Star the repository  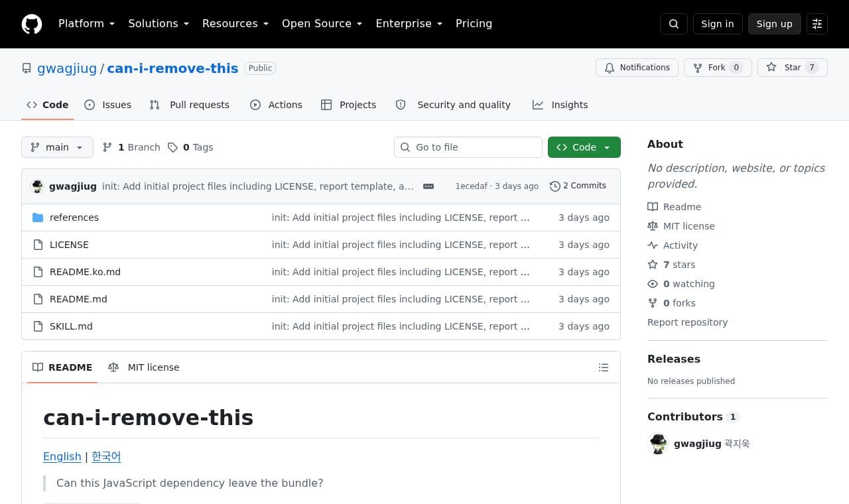793,68
